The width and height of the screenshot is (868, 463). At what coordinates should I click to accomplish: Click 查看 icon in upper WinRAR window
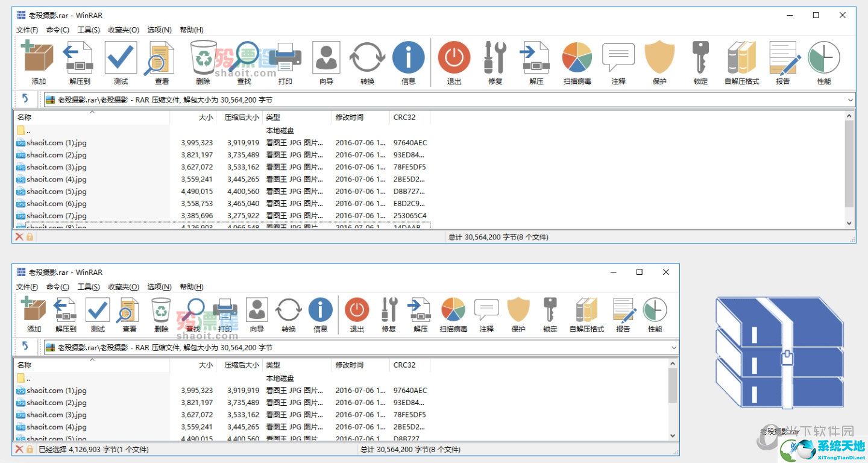pyautogui.click(x=160, y=58)
